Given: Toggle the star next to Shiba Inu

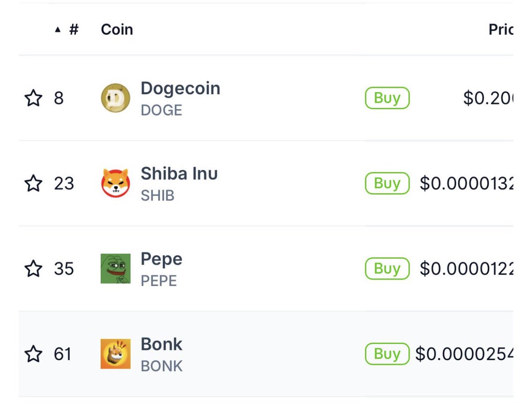Looking at the screenshot, I should tap(33, 183).
